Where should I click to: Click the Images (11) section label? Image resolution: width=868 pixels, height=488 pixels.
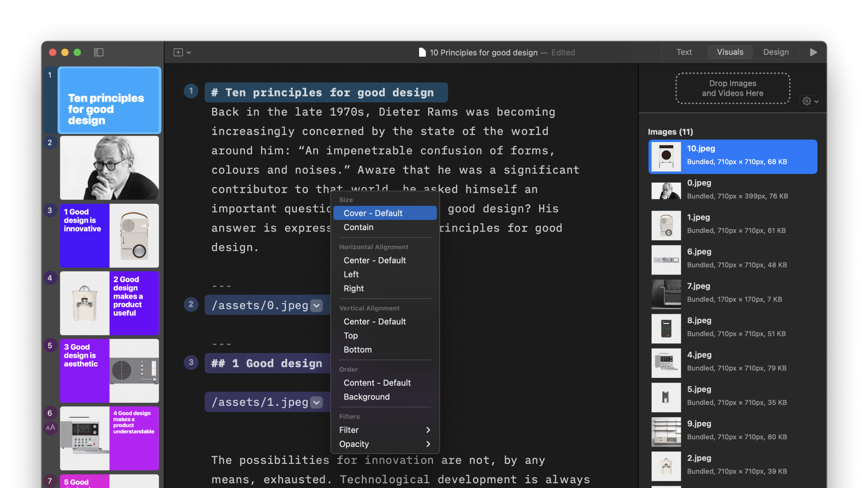670,132
